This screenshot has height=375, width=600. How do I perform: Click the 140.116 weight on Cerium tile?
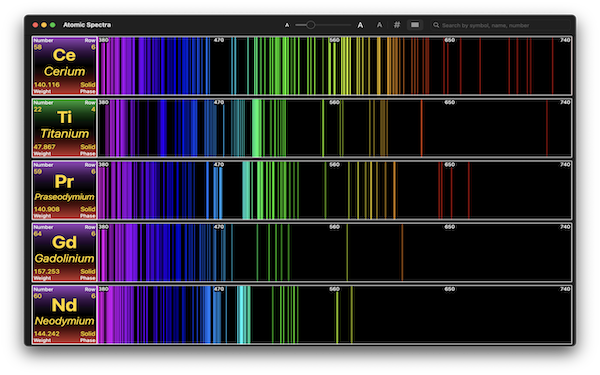(47, 85)
